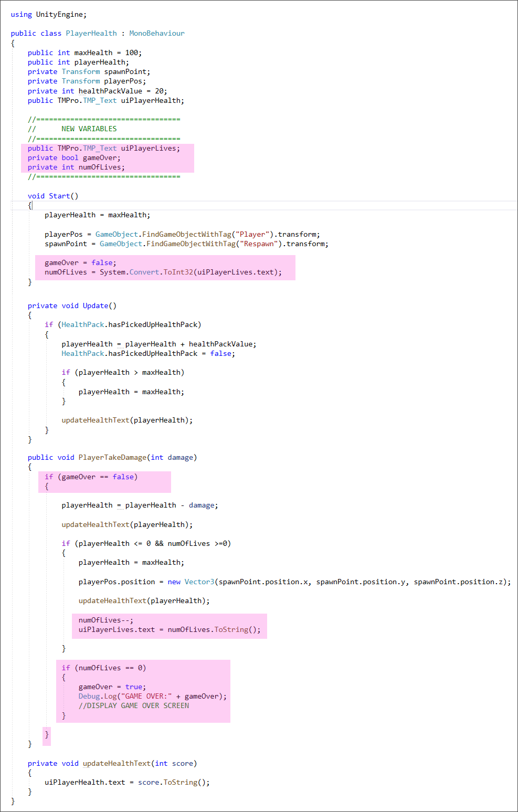Click the 'private bool gameOver;' line
The height and width of the screenshot is (812, 518).
click(x=74, y=157)
